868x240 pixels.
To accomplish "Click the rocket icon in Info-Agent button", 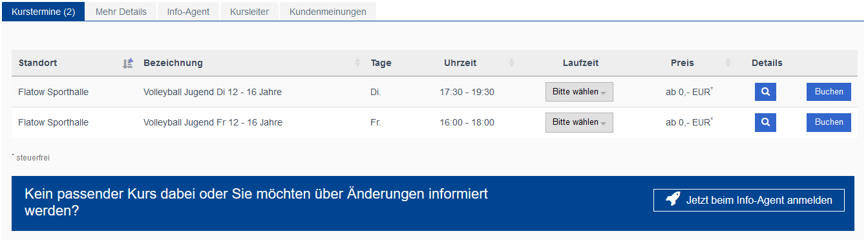I will pyautogui.click(x=673, y=200).
